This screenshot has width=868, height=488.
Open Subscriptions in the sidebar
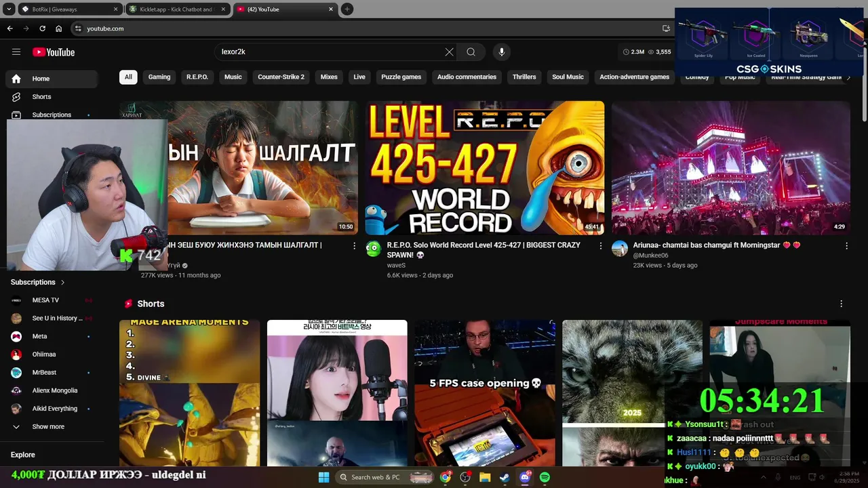tap(52, 115)
